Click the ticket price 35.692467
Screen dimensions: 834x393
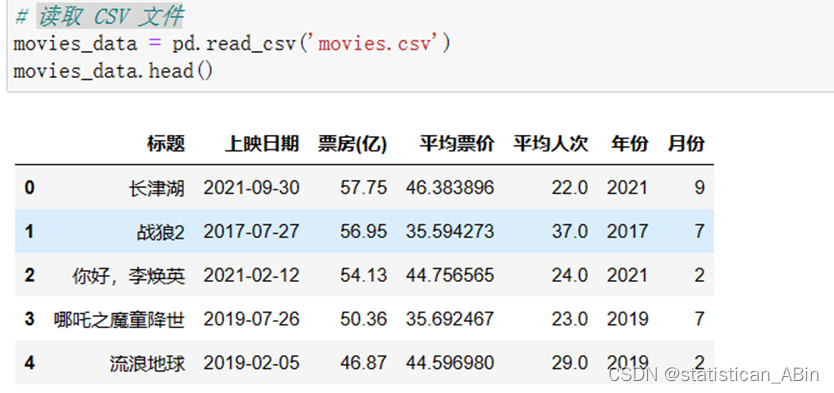pyautogui.click(x=450, y=319)
